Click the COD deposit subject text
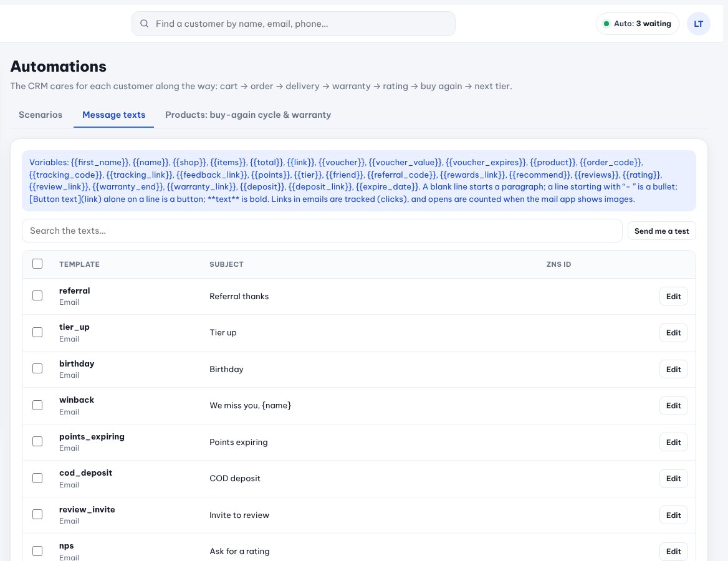 [235, 478]
